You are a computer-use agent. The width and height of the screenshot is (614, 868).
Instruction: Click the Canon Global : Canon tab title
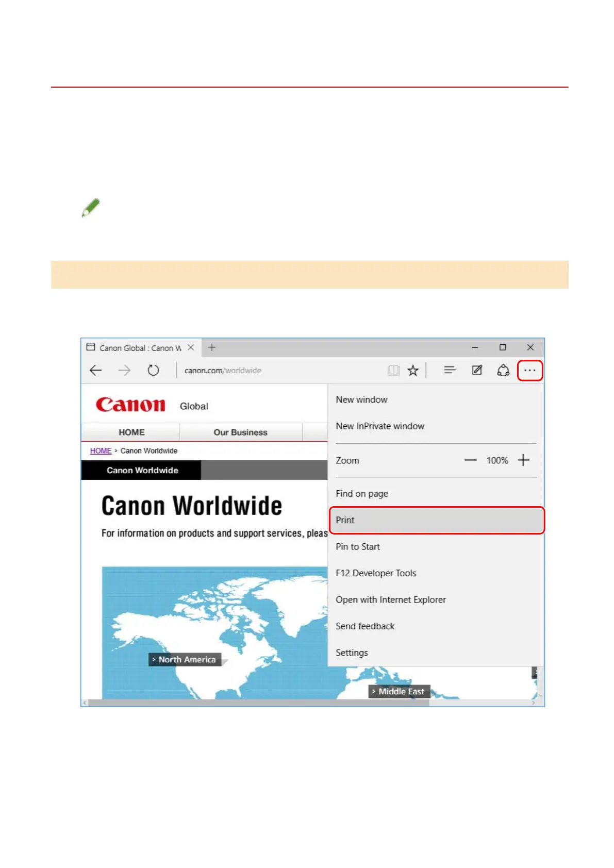tap(140, 348)
